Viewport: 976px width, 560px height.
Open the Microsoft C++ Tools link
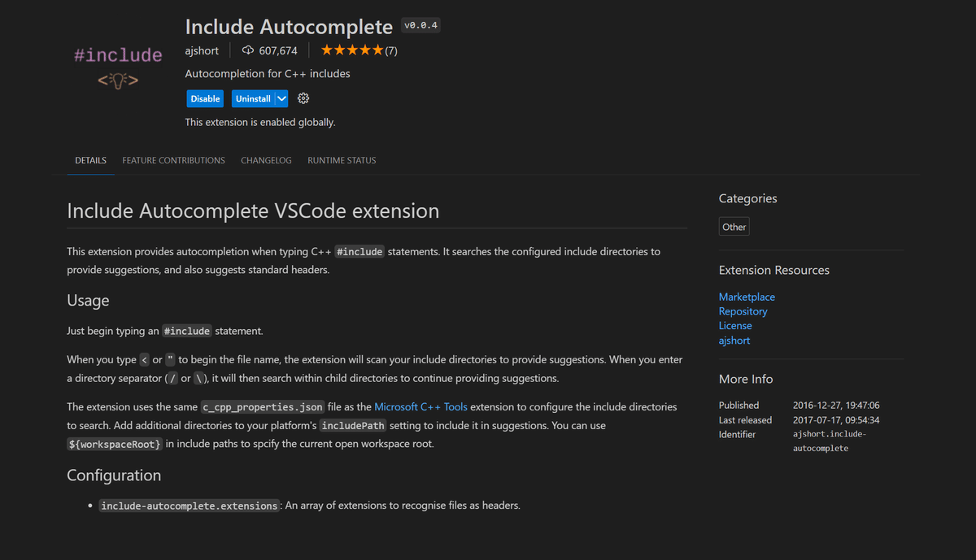[x=420, y=406]
